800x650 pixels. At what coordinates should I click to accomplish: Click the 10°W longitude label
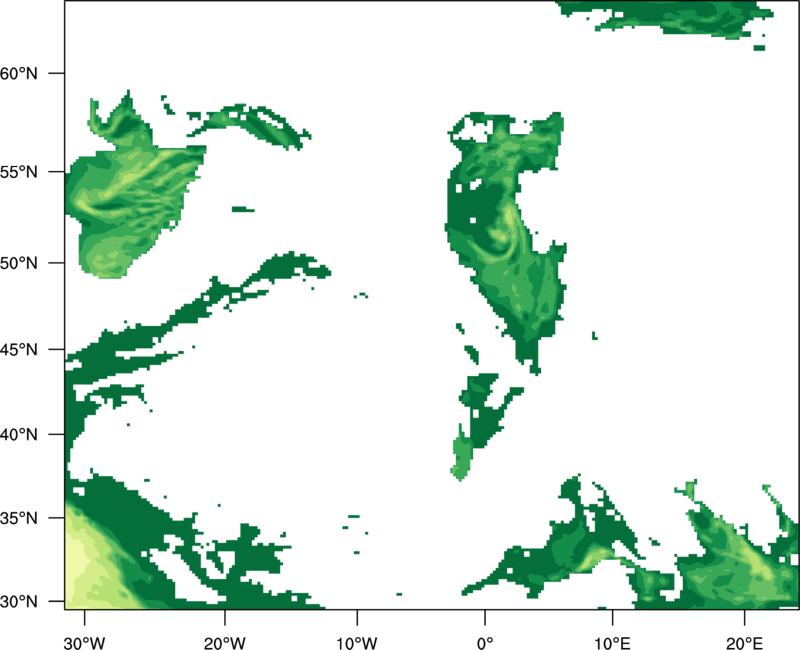357,643
